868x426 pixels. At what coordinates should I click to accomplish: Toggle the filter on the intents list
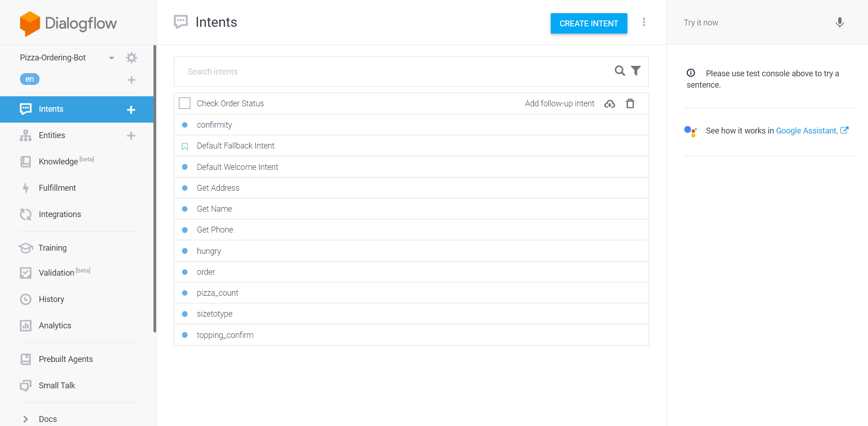pyautogui.click(x=636, y=71)
